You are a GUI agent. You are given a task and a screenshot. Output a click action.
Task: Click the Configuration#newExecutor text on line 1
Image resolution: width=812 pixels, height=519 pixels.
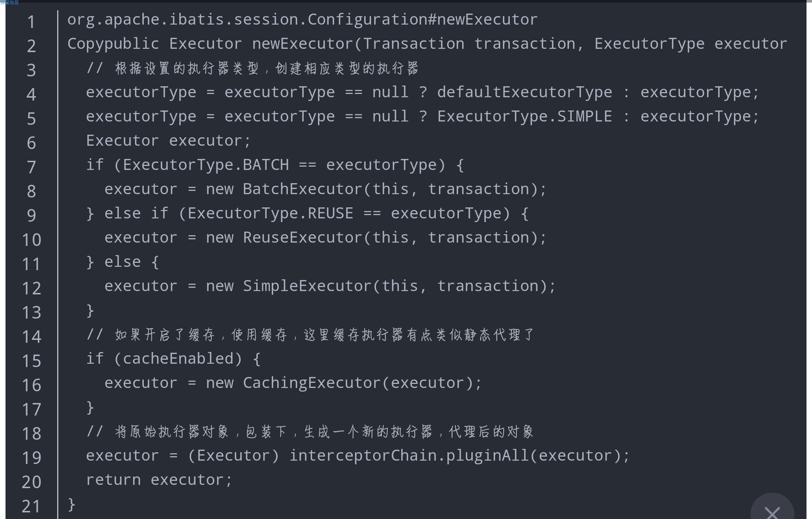tap(422, 19)
